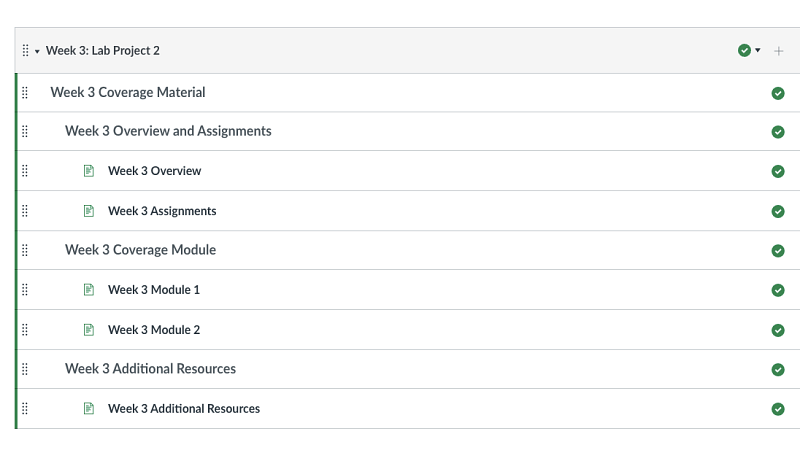Click the Week 3: Lab Project 2 title

(103, 51)
